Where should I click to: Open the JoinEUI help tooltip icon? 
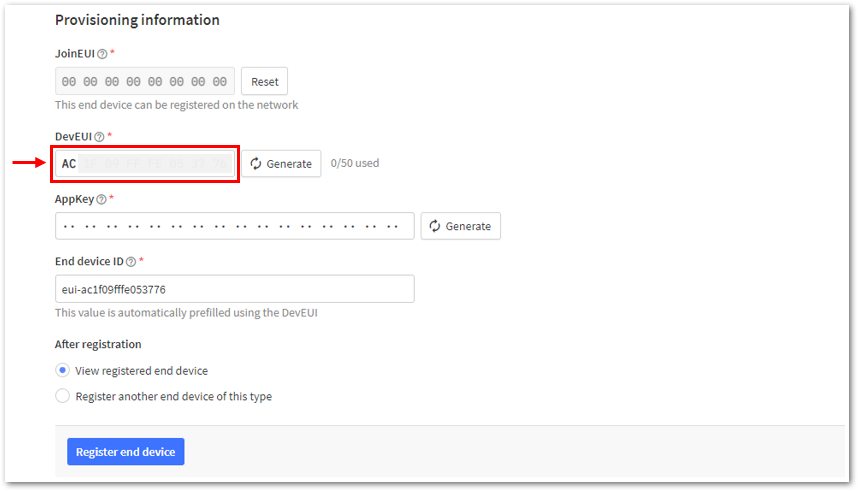tap(102, 54)
